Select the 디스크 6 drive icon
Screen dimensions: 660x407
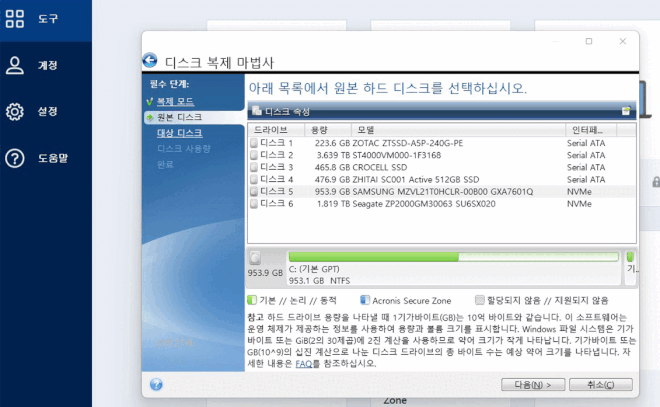tap(254, 204)
